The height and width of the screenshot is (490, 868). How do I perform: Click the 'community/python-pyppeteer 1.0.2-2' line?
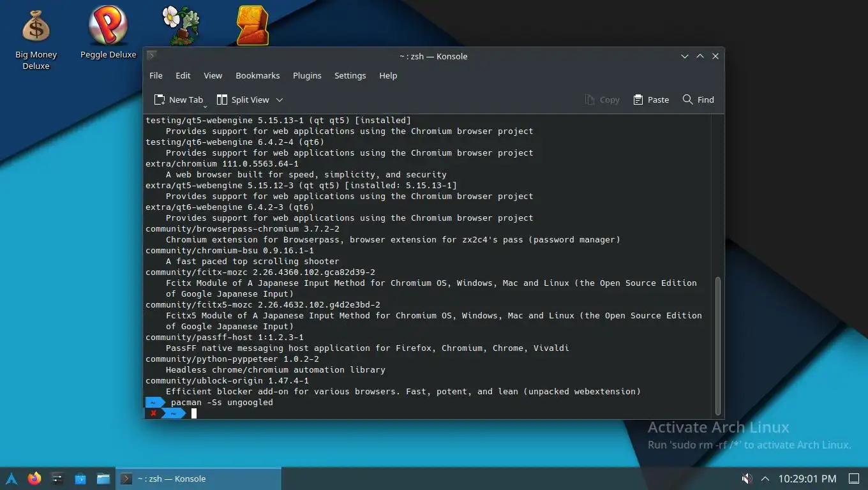[232, 359]
